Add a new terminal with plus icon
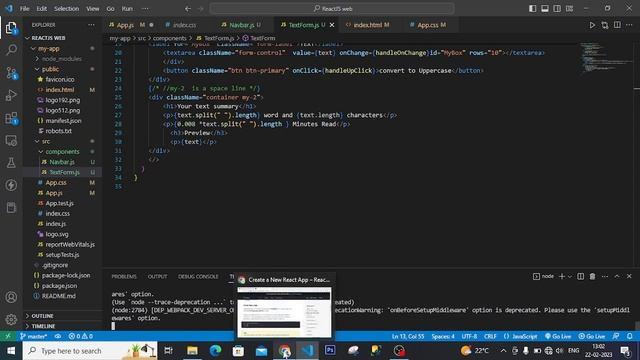The height and width of the screenshot is (360, 640). [562, 276]
